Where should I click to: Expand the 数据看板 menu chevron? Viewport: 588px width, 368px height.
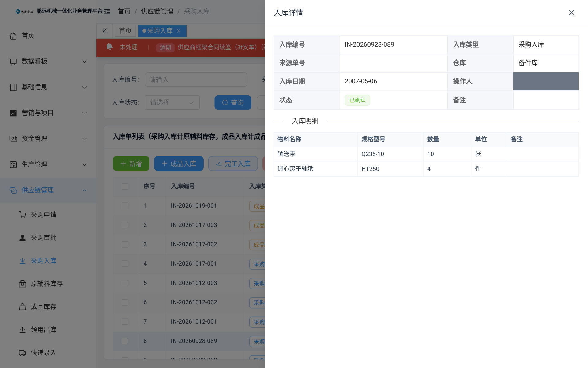(85, 62)
